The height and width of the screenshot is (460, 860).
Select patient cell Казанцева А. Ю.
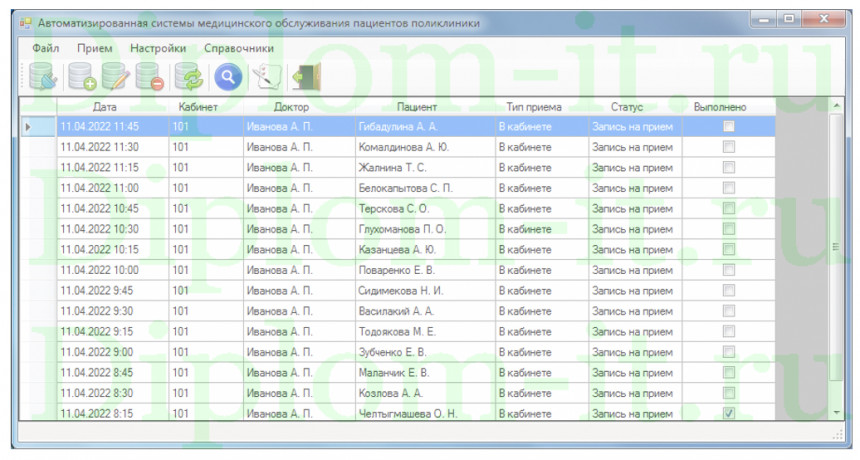click(425, 249)
